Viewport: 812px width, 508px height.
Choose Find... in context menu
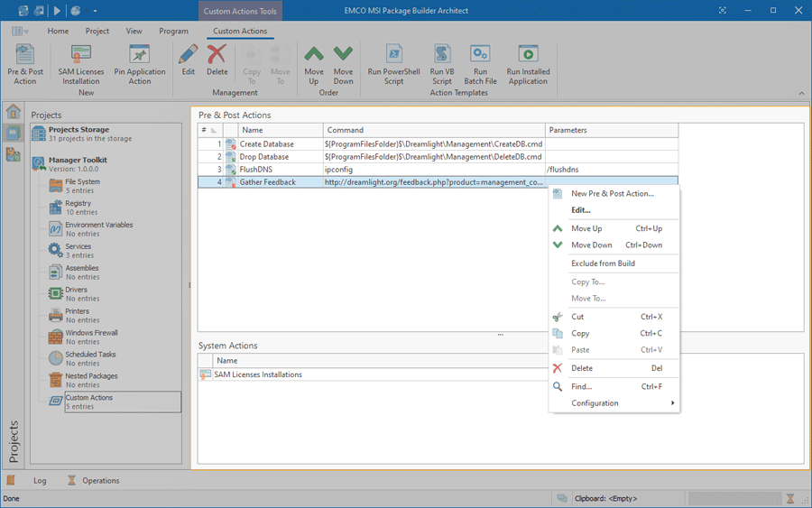614,386
